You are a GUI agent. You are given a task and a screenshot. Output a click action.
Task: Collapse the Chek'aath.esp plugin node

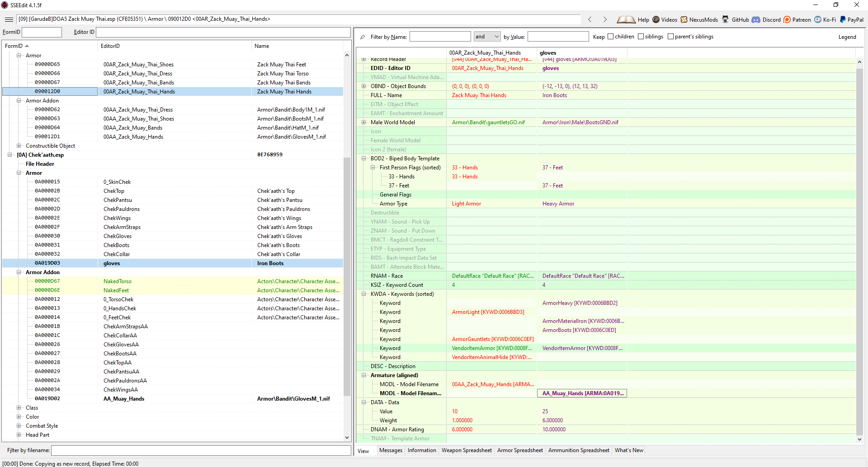[9, 155]
